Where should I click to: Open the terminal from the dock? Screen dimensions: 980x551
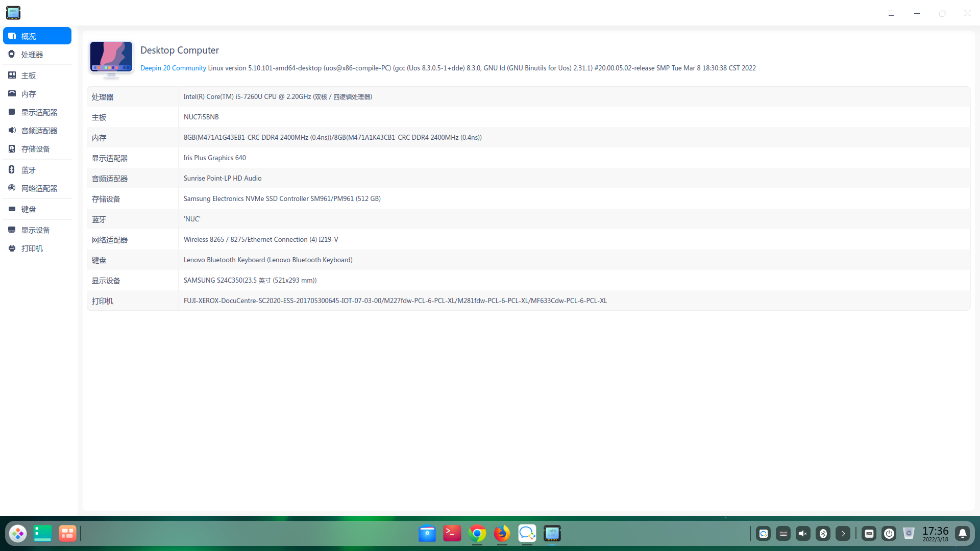click(x=452, y=534)
